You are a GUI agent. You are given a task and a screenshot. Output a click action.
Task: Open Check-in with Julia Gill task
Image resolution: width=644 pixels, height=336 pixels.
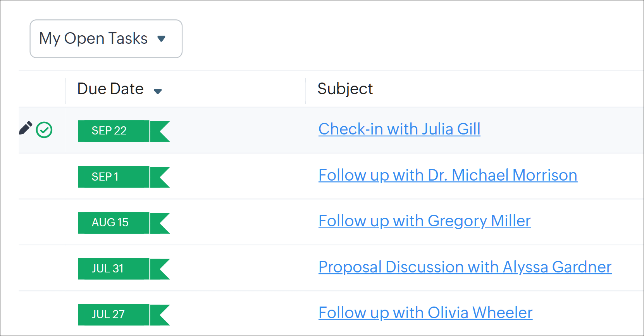coord(399,129)
